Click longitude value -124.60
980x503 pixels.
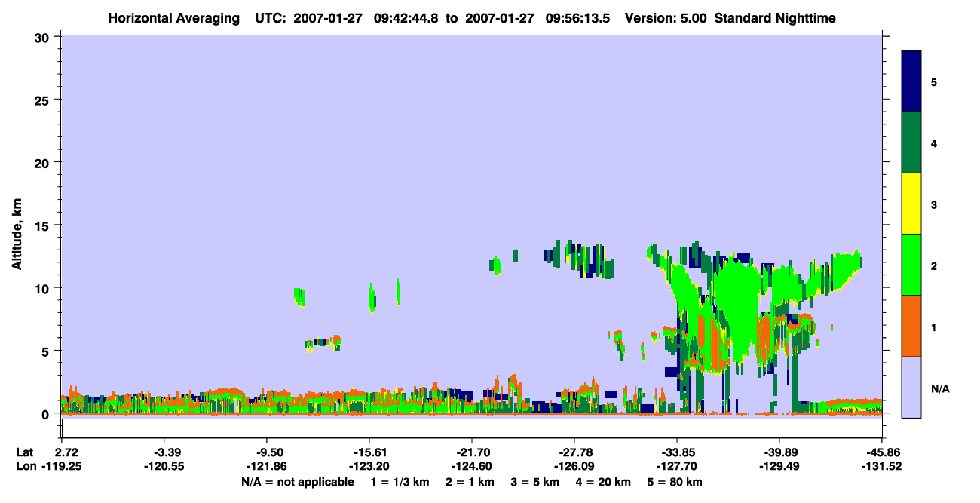point(471,466)
